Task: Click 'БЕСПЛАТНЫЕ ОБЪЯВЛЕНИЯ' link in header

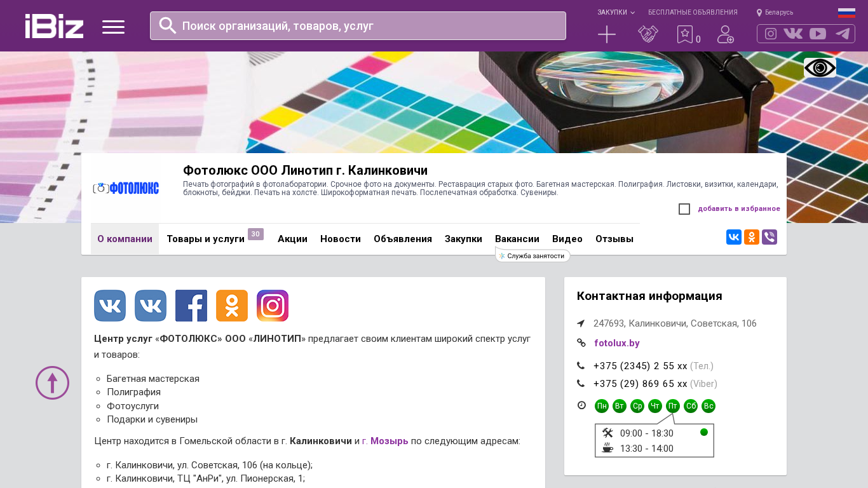Action: click(693, 13)
